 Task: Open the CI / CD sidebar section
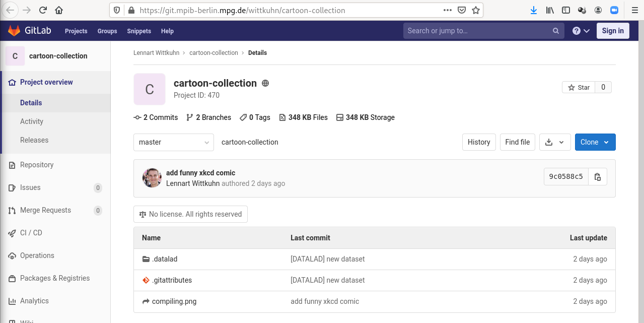tap(31, 233)
